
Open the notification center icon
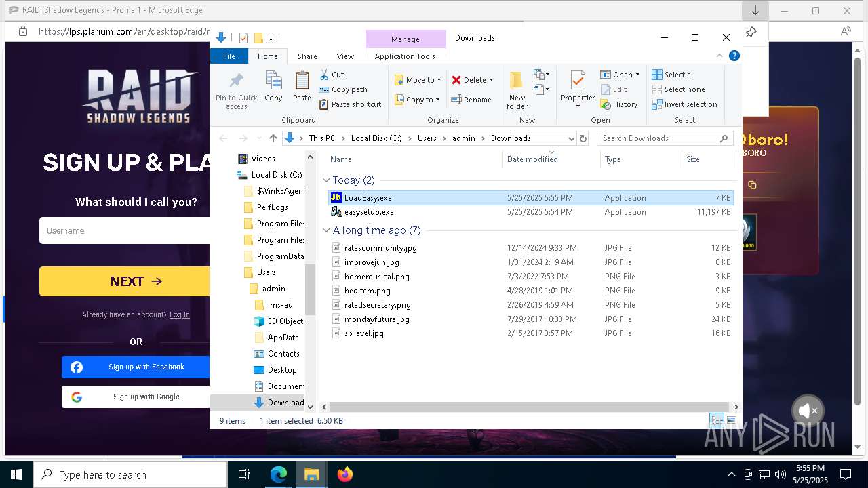pos(845,474)
